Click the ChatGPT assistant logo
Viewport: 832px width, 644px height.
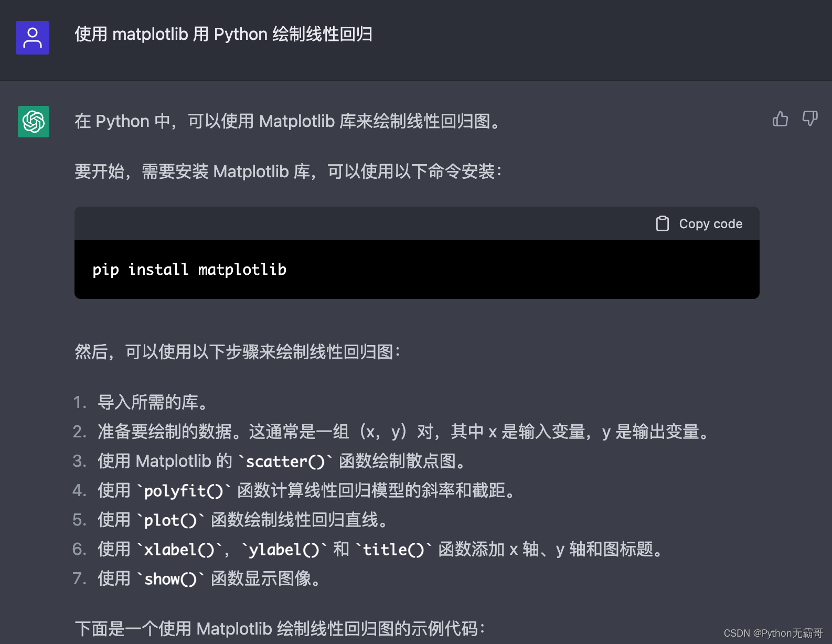pyautogui.click(x=33, y=122)
